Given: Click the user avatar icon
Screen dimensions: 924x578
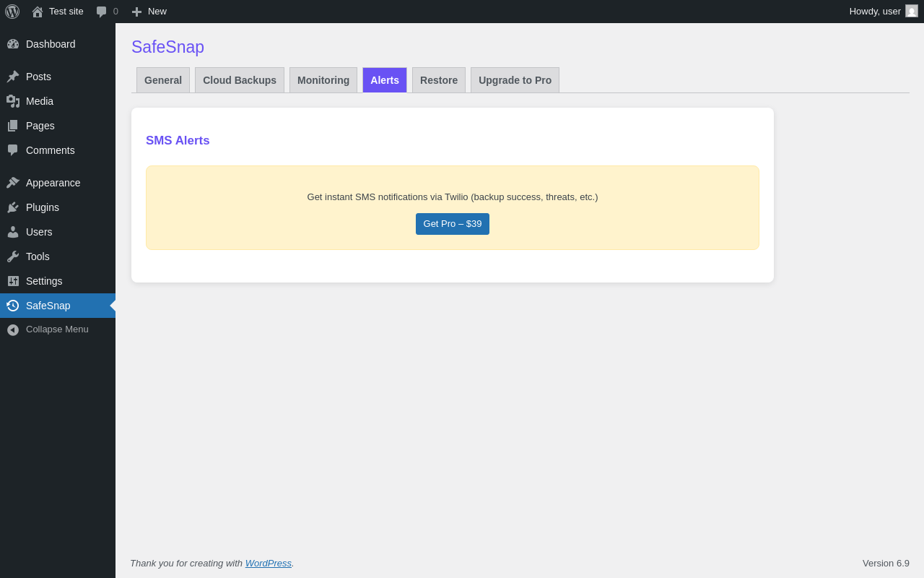Looking at the screenshot, I should click(x=912, y=11).
